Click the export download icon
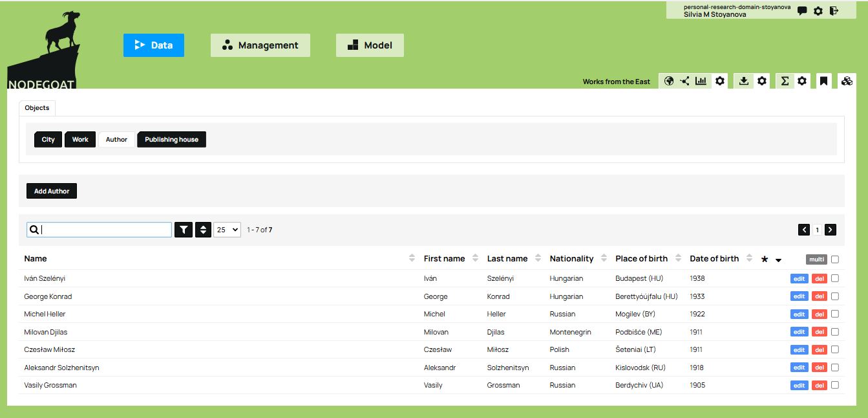The height and width of the screenshot is (418, 868). [745, 81]
